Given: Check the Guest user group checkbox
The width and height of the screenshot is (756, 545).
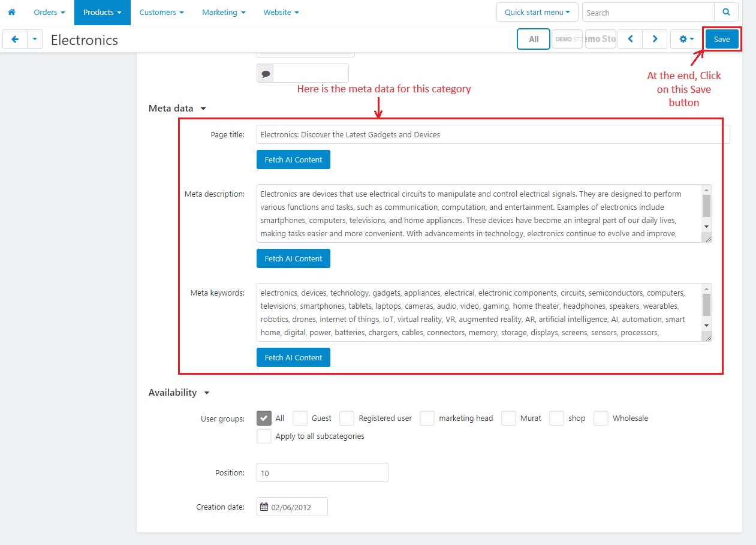Looking at the screenshot, I should point(300,418).
